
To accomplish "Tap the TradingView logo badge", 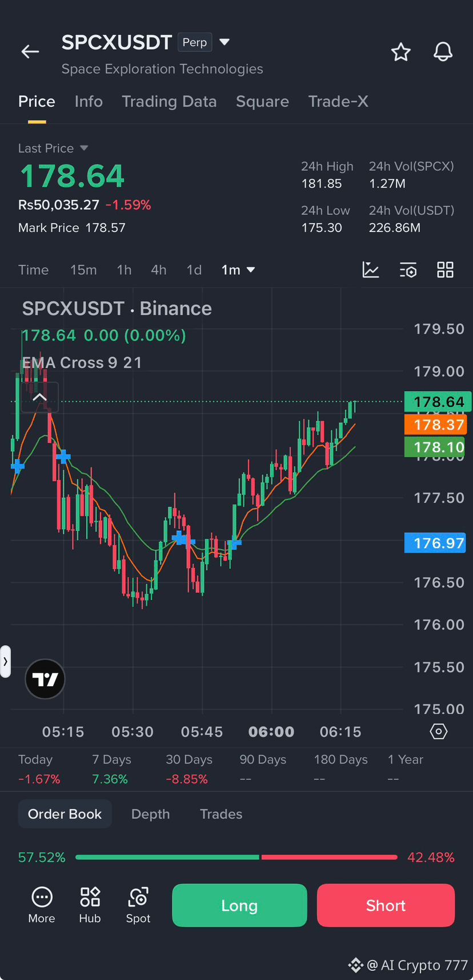I will [x=45, y=679].
